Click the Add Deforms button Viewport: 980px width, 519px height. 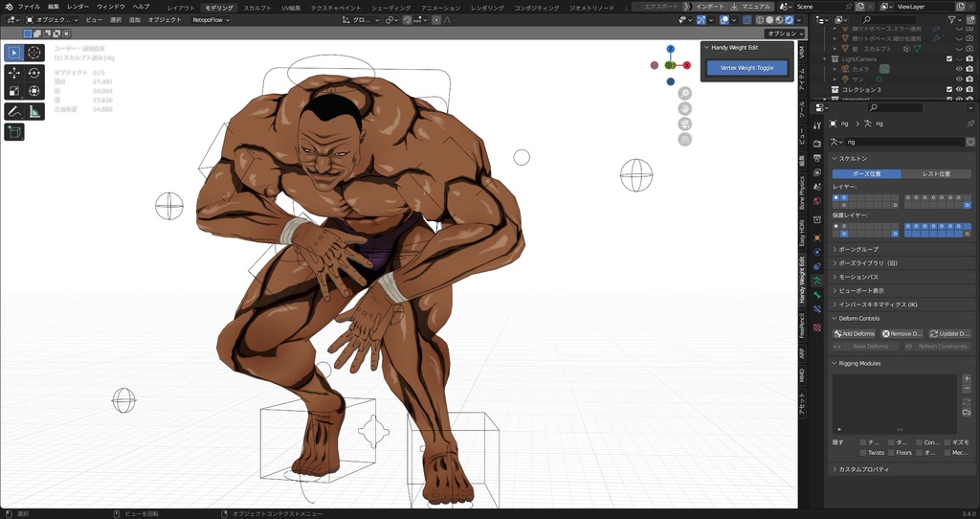[x=855, y=334]
